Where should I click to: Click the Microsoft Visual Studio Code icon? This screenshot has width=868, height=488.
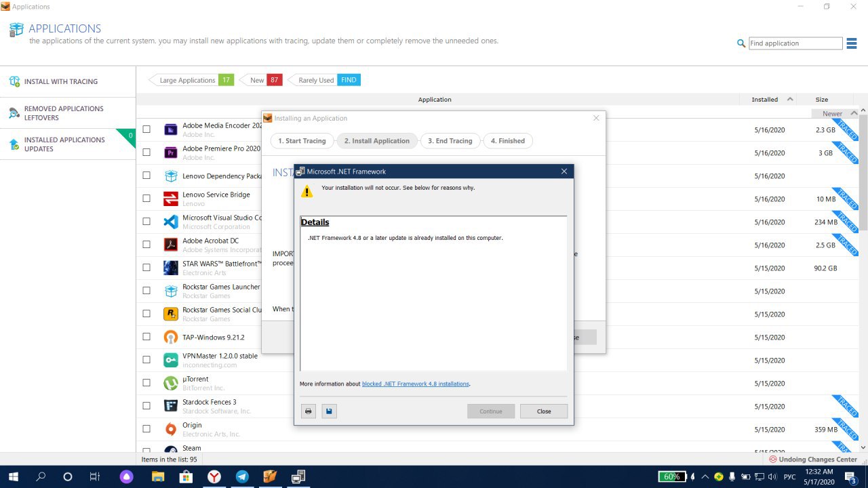tap(171, 222)
